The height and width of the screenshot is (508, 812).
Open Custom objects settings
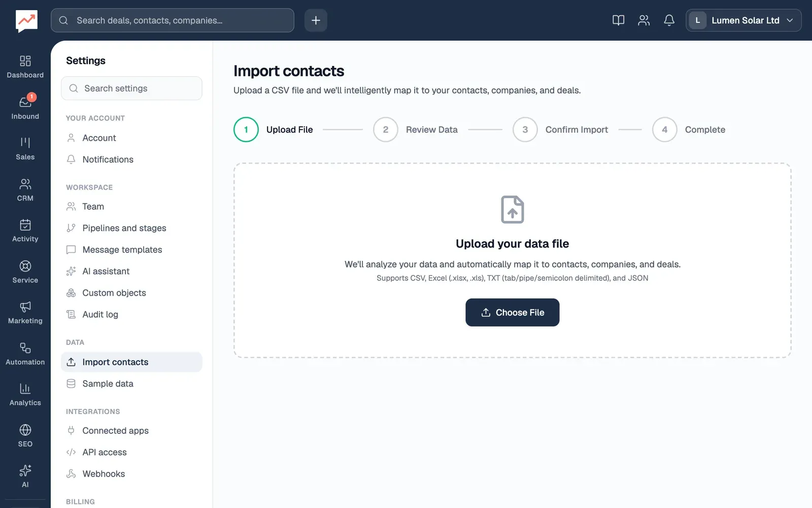pos(131,293)
